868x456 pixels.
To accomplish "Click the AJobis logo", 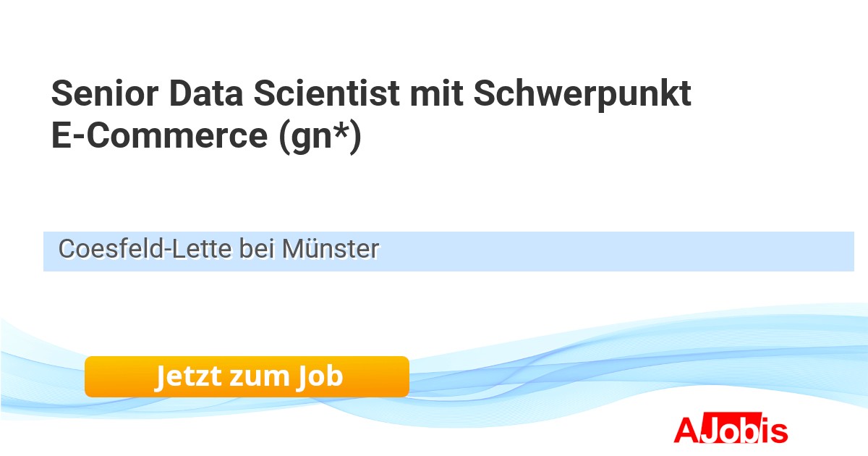I will (x=730, y=430).
